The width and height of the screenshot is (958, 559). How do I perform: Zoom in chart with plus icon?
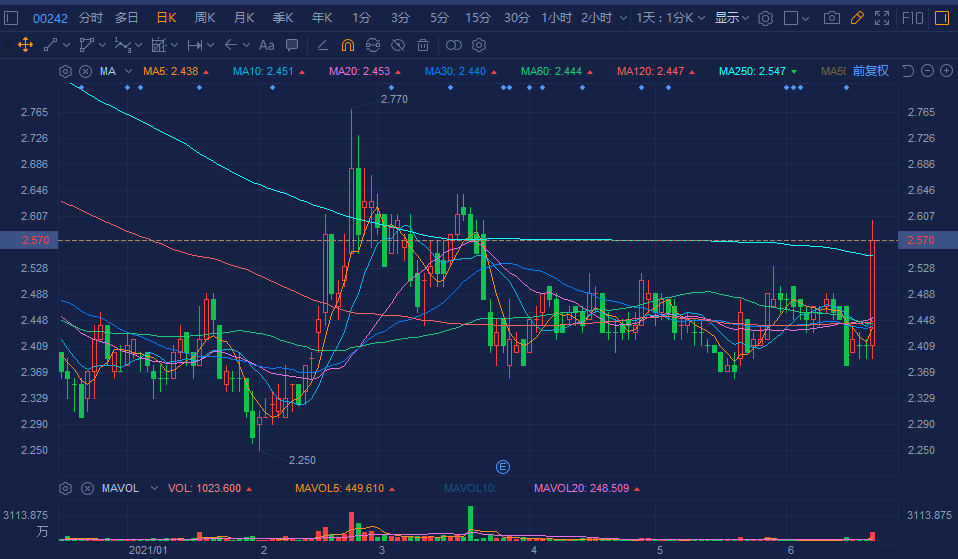click(946, 71)
